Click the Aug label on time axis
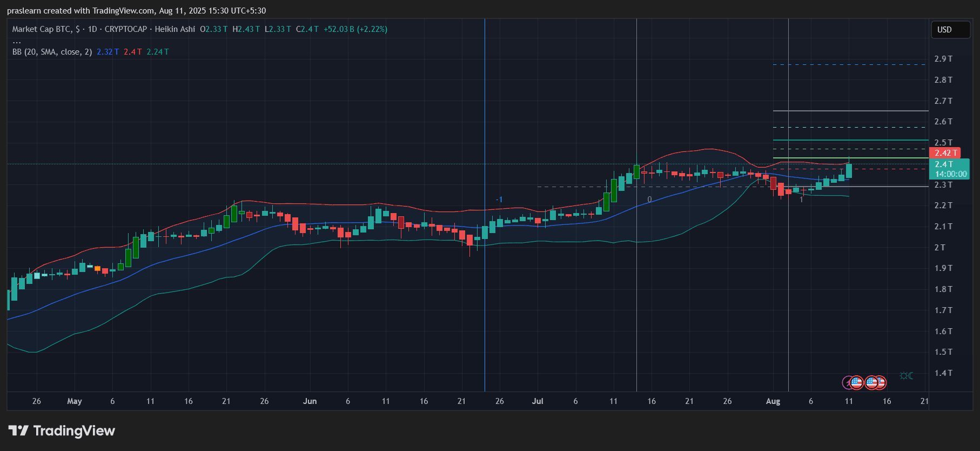The height and width of the screenshot is (451, 980). [773, 401]
